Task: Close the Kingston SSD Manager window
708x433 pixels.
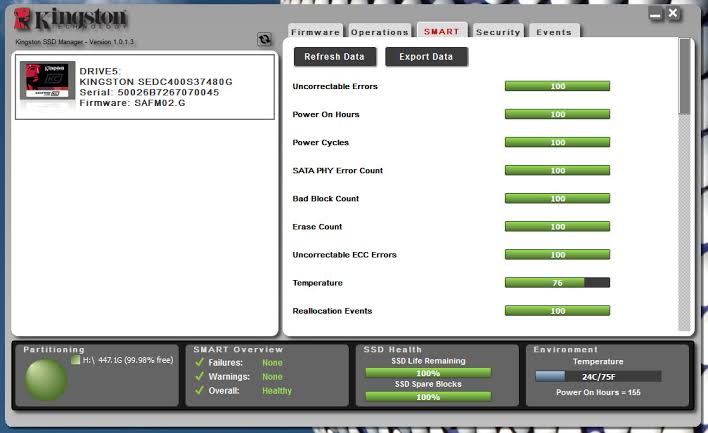Action: [x=673, y=14]
